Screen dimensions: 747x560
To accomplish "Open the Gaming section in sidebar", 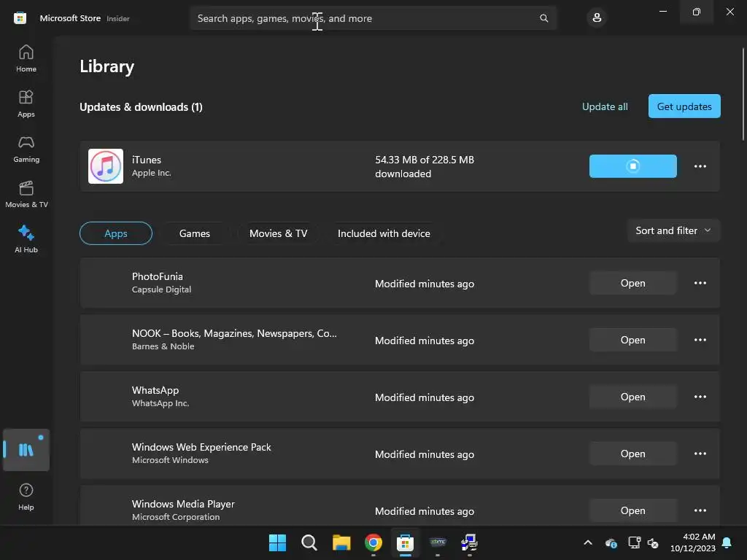I will 26,149.
